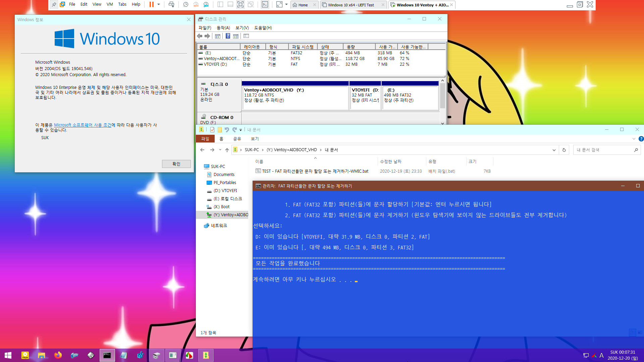Open quick access toolbar customize dropdown
This screenshot has height=362, width=644.
pyautogui.click(x=240, y=130)
